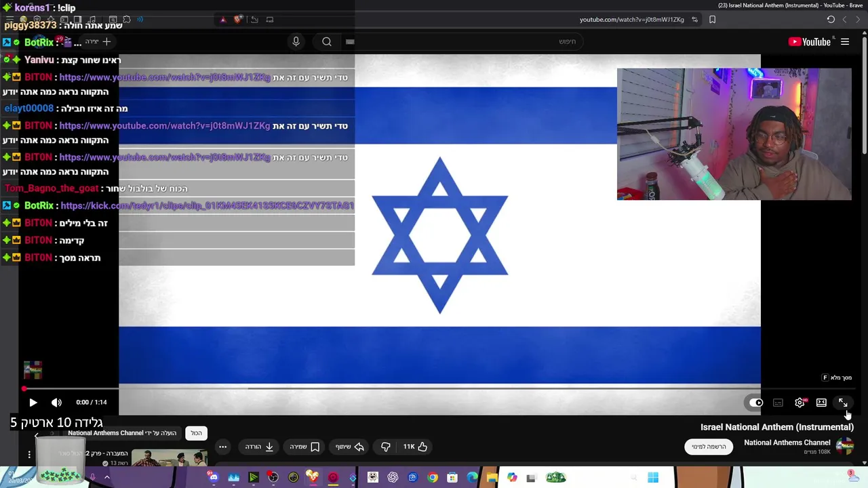The width and height of the screenshot is (868, 488).
Task: Open the YouTube logo home link
Action: (x=810, y=42)
